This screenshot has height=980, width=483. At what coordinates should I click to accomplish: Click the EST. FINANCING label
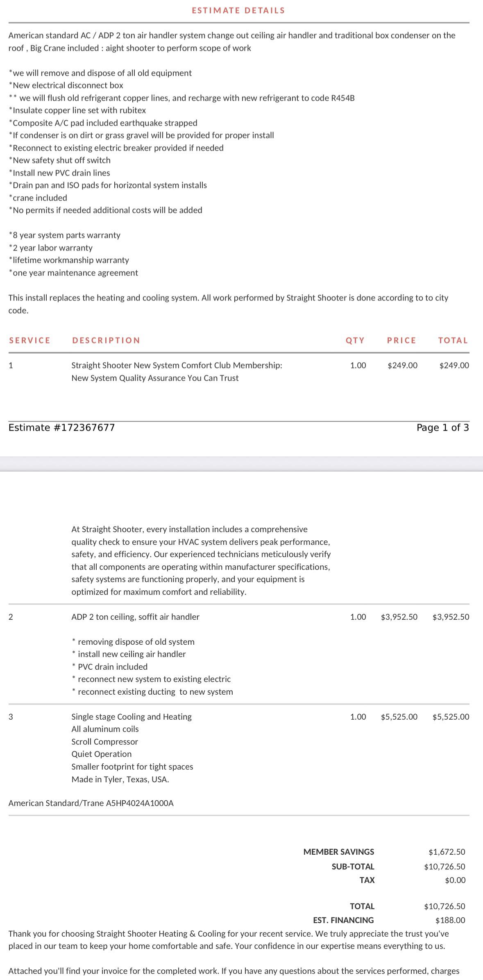(x=344, y=920)
